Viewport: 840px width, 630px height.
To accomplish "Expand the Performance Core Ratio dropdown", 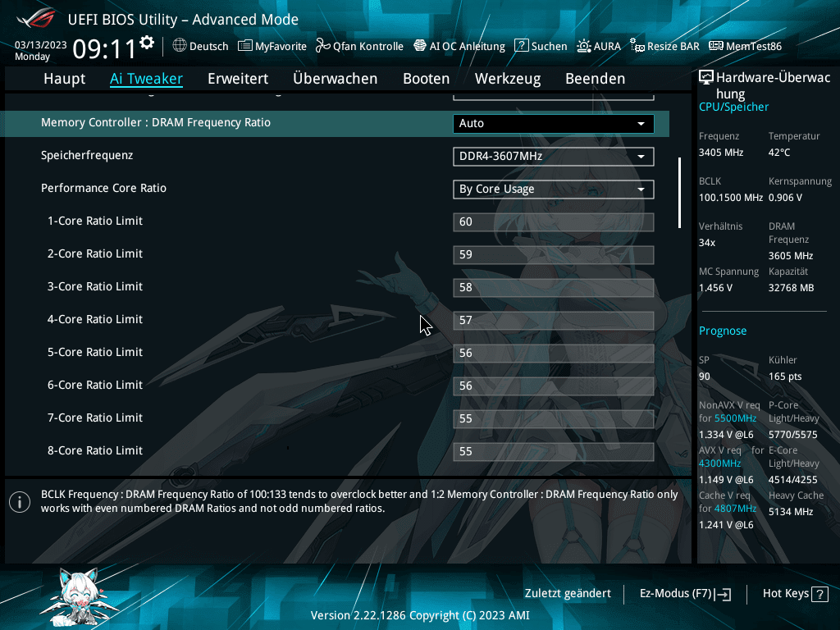I will point(554,189).
